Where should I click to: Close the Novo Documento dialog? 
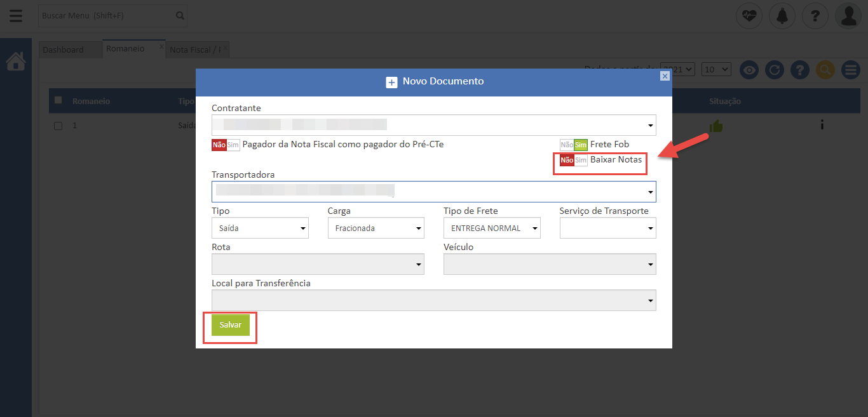coord(665,76)
